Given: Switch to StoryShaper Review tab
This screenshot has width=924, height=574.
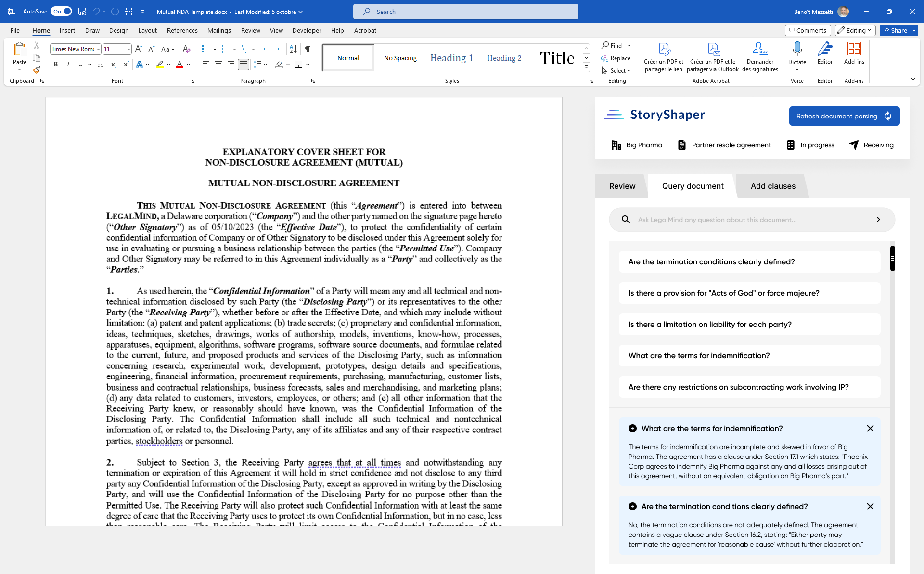Looking at the screenshot, I should 622,186.
